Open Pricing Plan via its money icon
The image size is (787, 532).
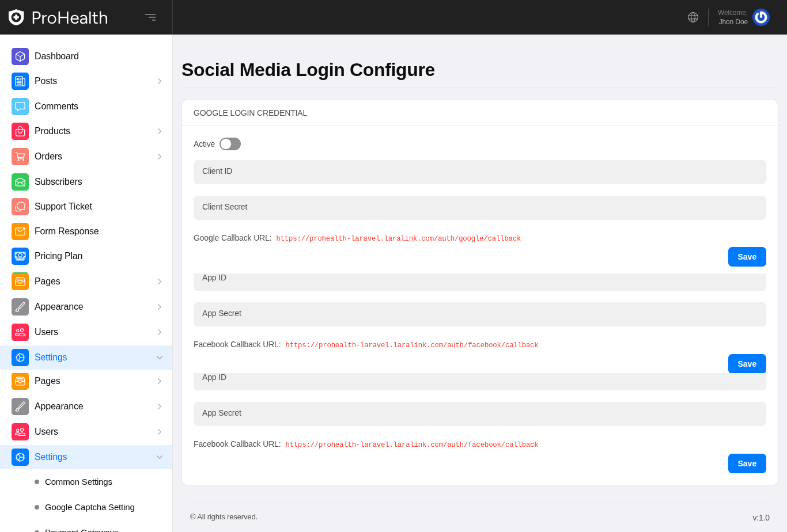click(20, 256)
